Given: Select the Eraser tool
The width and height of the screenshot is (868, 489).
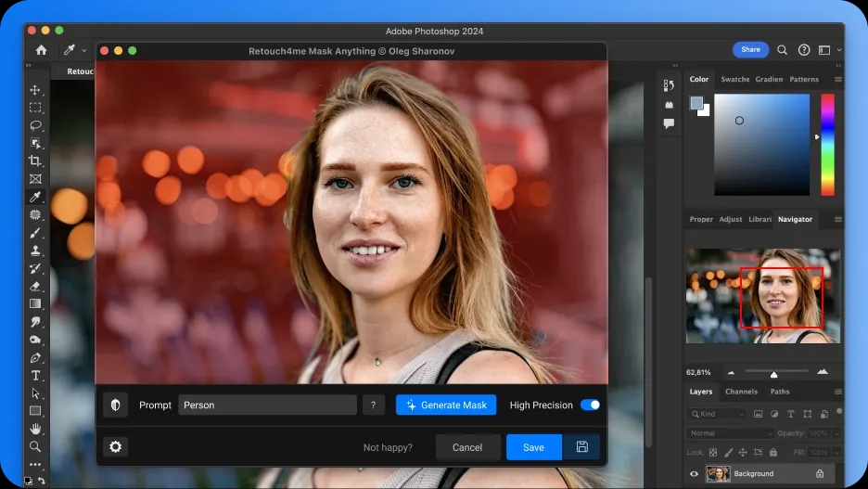Looking at the screenshot, I should pos(35,287).
